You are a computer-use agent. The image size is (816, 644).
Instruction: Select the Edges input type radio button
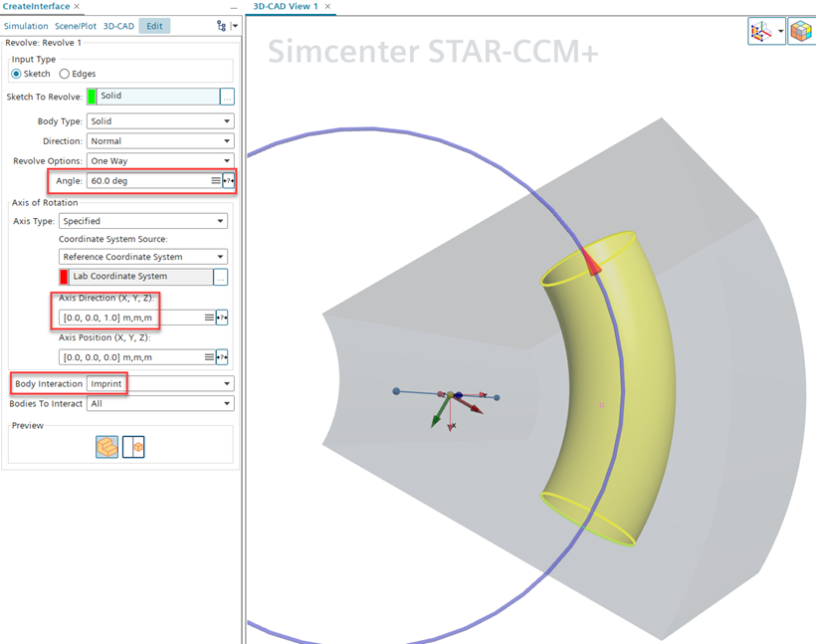[65, 74]
